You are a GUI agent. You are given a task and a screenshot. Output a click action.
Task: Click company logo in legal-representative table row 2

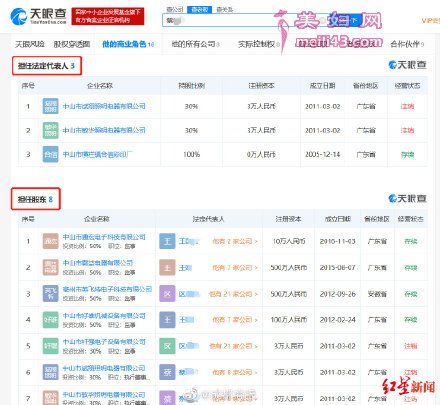(x=51, y=130)
